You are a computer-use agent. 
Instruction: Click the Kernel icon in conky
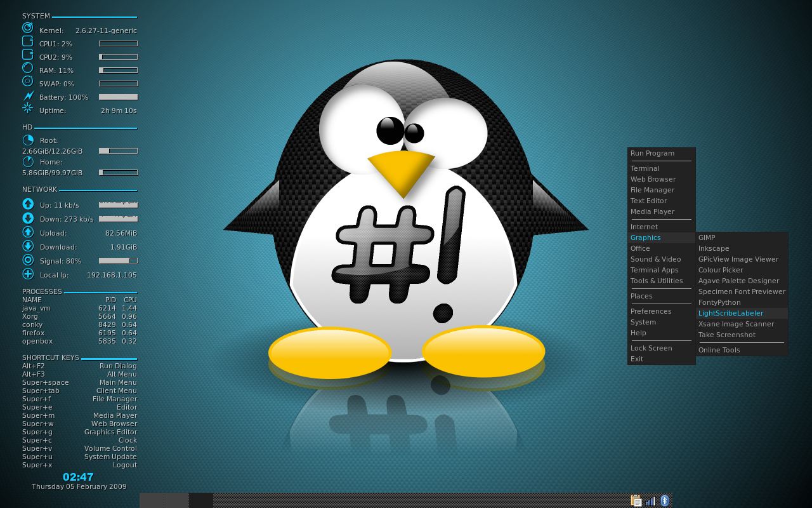27,27
